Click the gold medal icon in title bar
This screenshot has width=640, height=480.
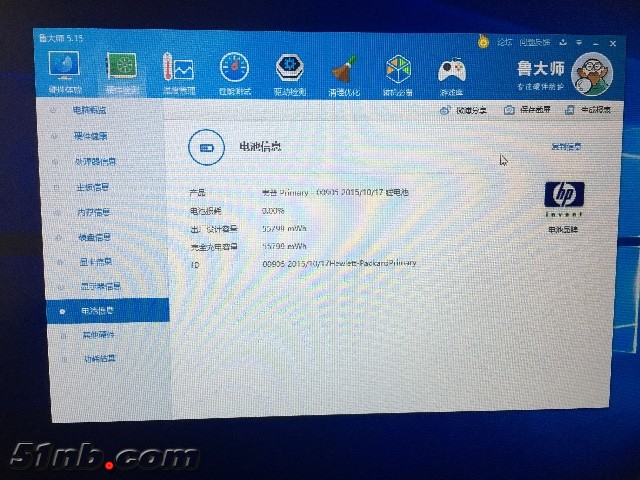(484, 41)
